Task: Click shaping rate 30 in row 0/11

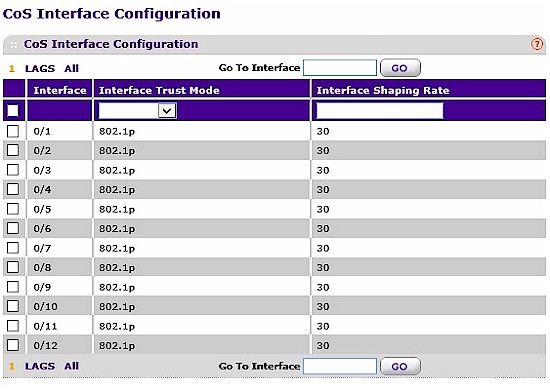Action: [x=323, y=326]
